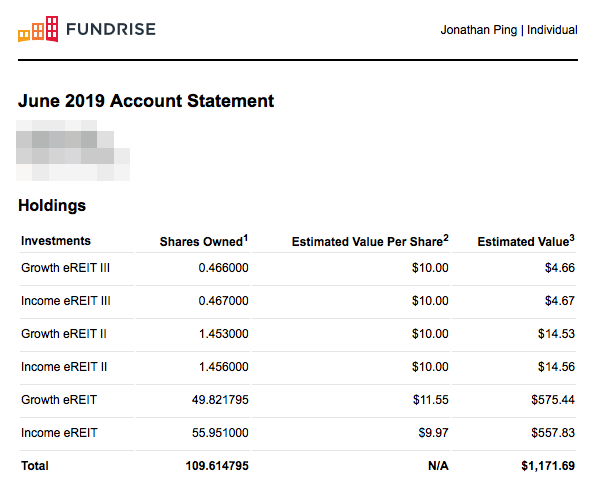The width and height of the screenshot is (600, 493).
Task: Click shares value 1.453000
Action: coord(223,333)
